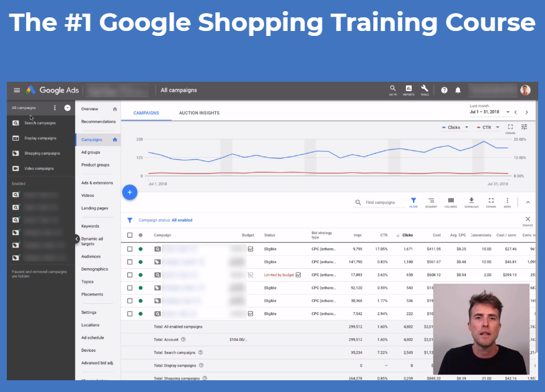Open the notifications bell

pyautogui.click(x=458, y=90)
